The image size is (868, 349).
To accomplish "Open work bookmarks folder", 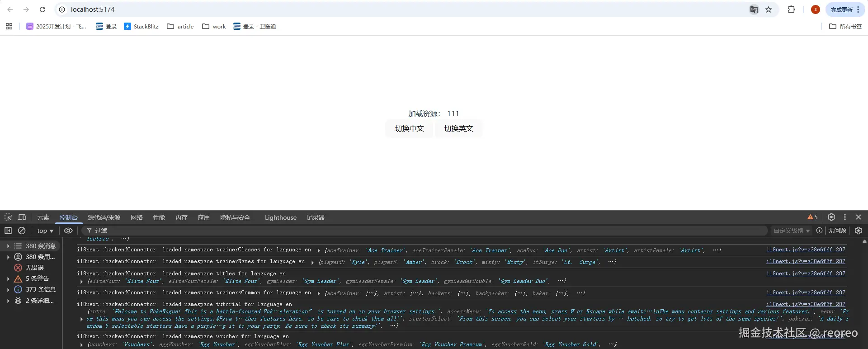I will (x=214, y=26).
